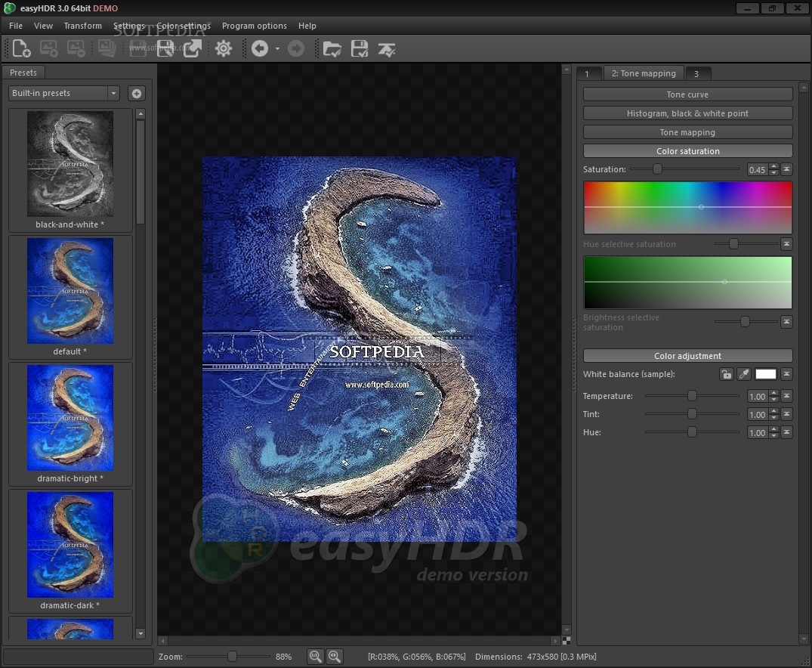This screenshot has width=812, height=668.
Task: Click the Hue slider handle
Action: (x=693, y=432)
